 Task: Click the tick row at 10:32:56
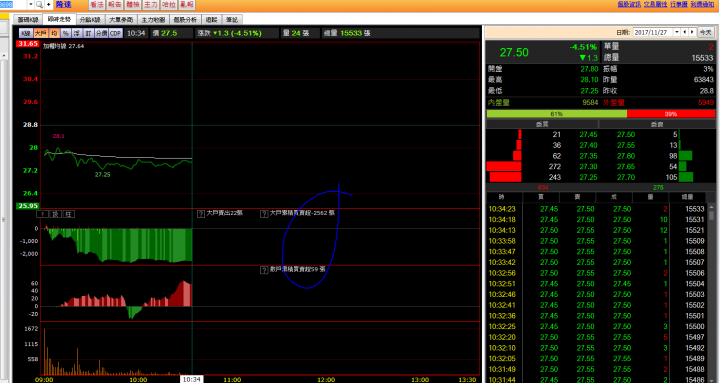tap(596, 273)
